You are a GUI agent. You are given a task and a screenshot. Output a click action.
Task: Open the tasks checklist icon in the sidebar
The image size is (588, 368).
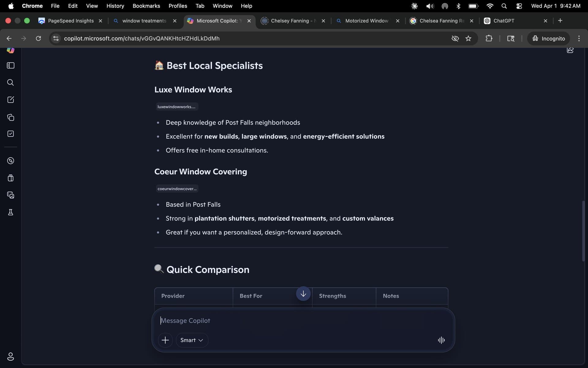[10, 134]
